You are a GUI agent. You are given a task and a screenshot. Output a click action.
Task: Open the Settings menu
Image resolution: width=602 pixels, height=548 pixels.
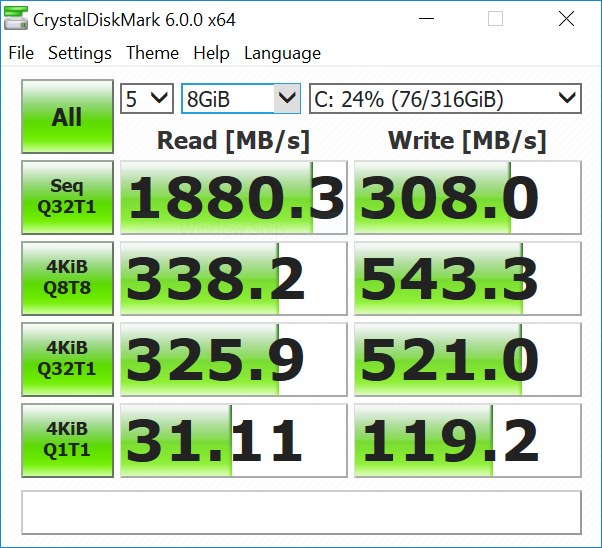[80, 53]
